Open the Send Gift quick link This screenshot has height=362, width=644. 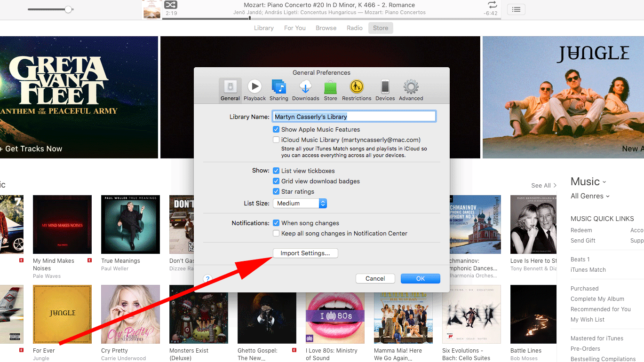pos(583,241)
